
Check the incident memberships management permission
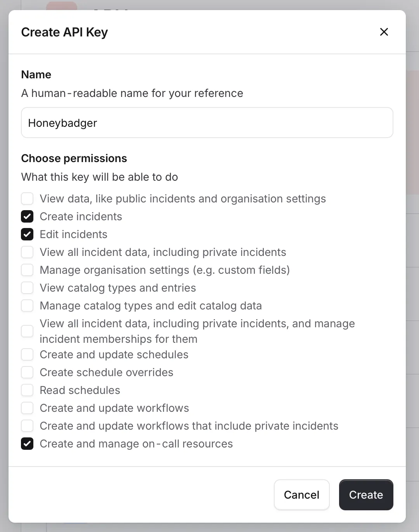pos(27,331)
